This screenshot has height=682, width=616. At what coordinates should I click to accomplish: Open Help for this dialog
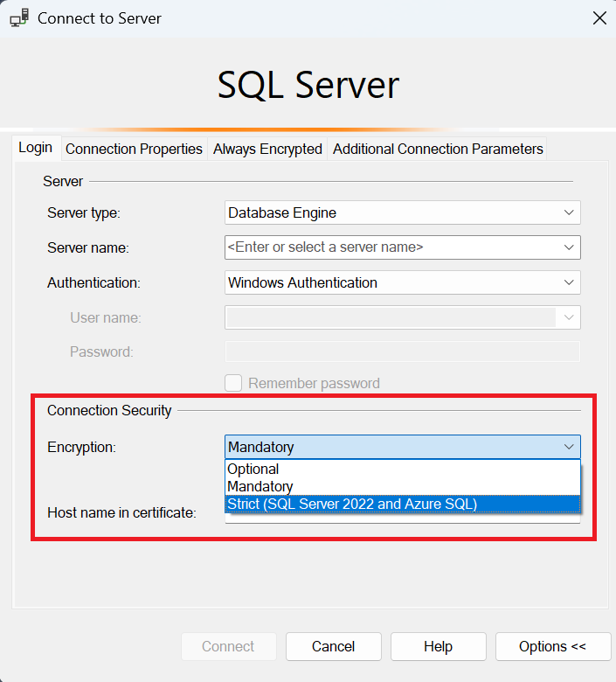[x=438, y=647]
